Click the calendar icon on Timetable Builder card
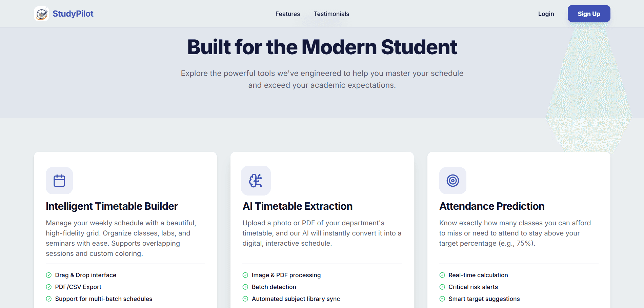Screen dimensions: 644x308 (x=59, y=181)
